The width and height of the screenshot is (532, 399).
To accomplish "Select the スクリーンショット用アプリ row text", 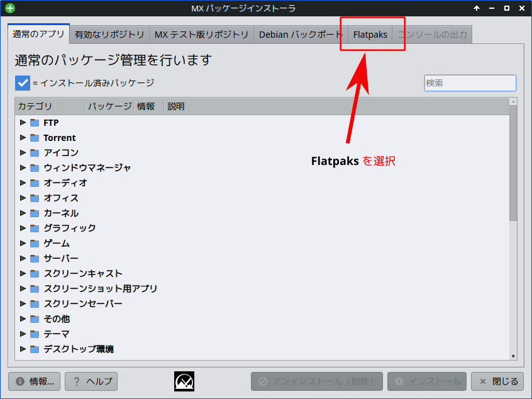I will point(101,289).
